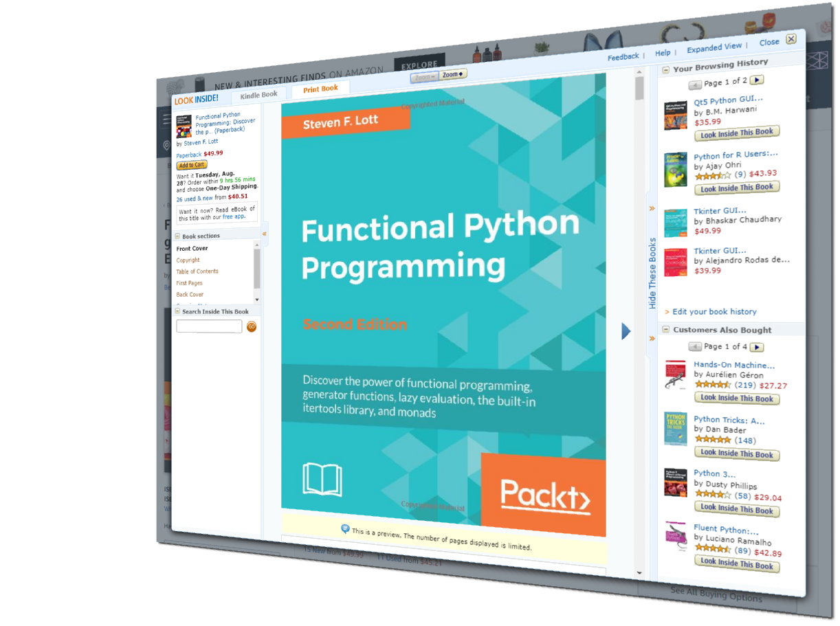Previous page arrow in Customers Also Bought

(695, 347)
